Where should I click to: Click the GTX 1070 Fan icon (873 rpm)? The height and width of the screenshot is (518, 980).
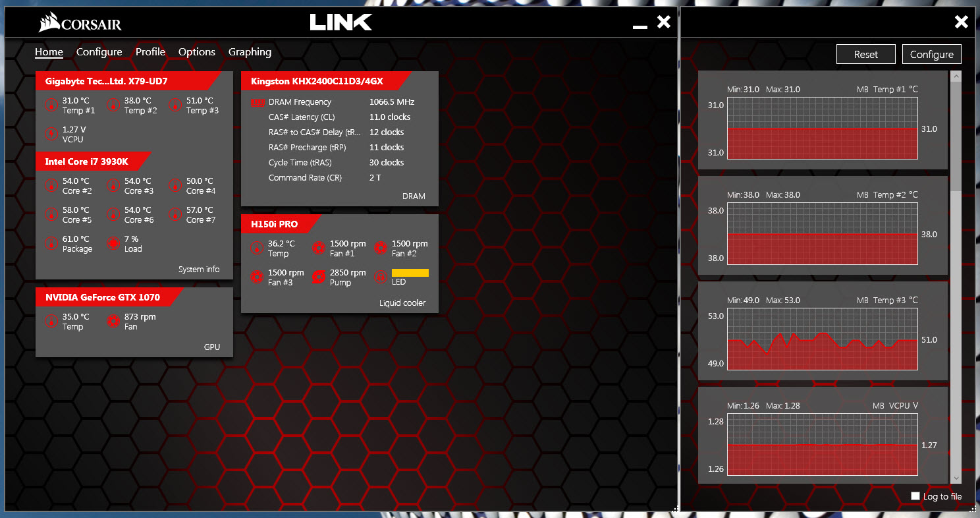pos(113,321)
